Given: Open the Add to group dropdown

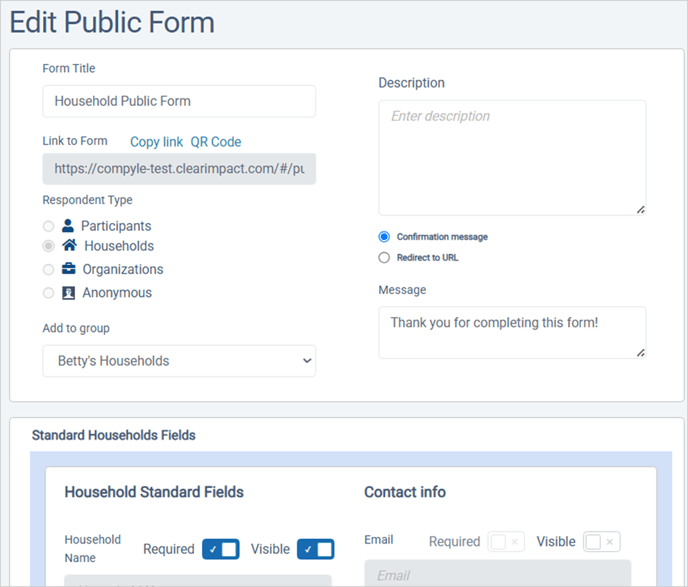Looking at the screenshot, I should click(x=179, y=361).
